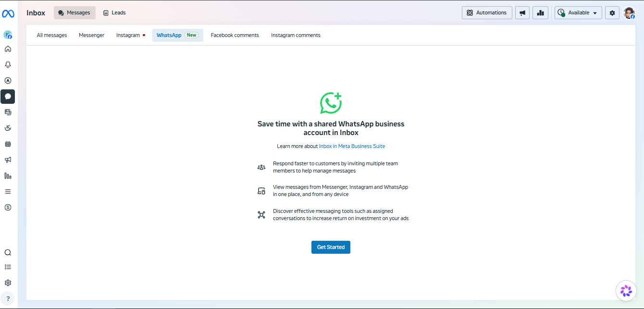644x309 pixels.
Task: Open the Content icon below the Inbox icon
Action: pos(8,112)
